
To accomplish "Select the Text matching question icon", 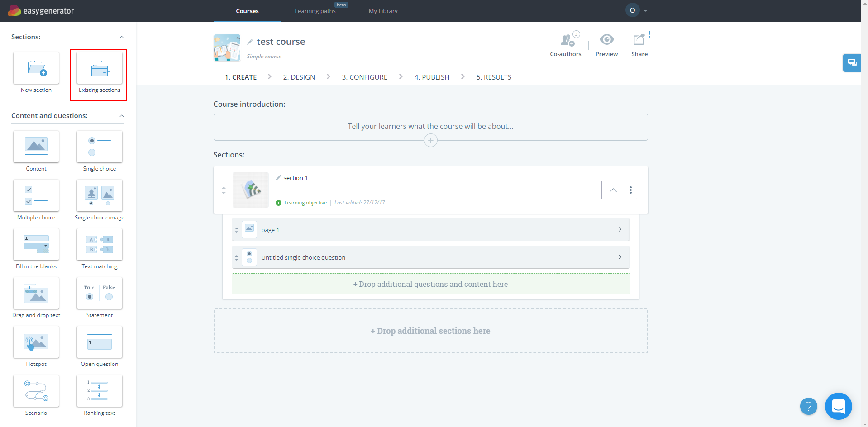I will point(100,244).
